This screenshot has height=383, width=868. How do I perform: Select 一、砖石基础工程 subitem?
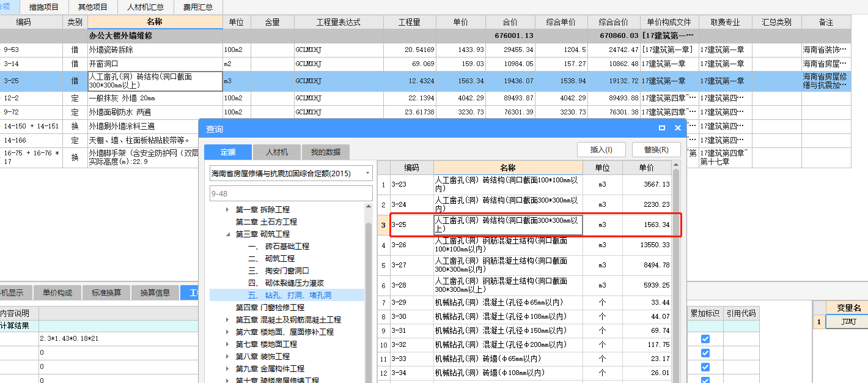pos(279,246)
